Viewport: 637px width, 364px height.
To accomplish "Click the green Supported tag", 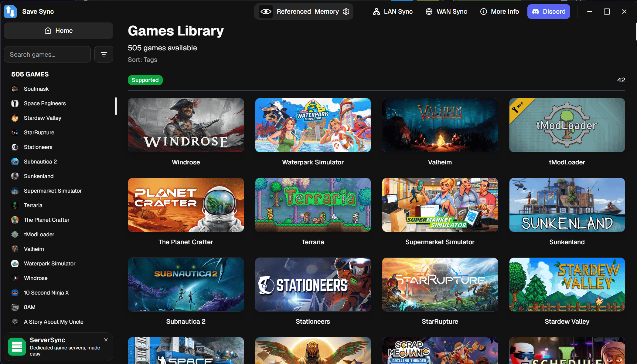I will pyautogui.click(x=145, y=80).
